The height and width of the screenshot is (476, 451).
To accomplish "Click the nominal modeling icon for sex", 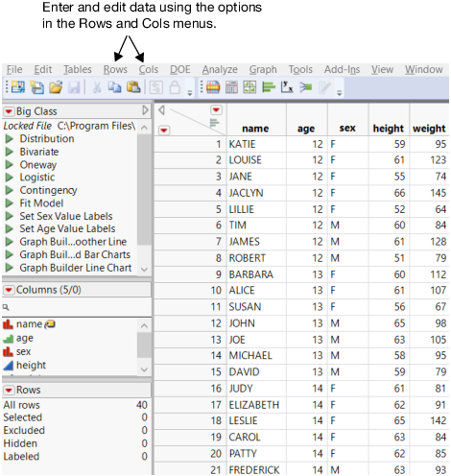I will 8,351.
